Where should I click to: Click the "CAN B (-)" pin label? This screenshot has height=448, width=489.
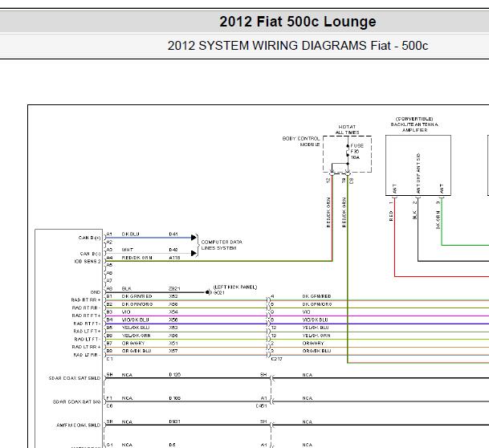pyautogui.click(x=90, y=254)
